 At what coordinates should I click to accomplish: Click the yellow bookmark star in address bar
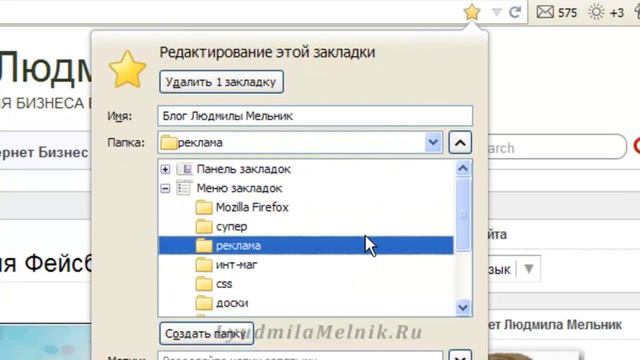tap(471, 12)
